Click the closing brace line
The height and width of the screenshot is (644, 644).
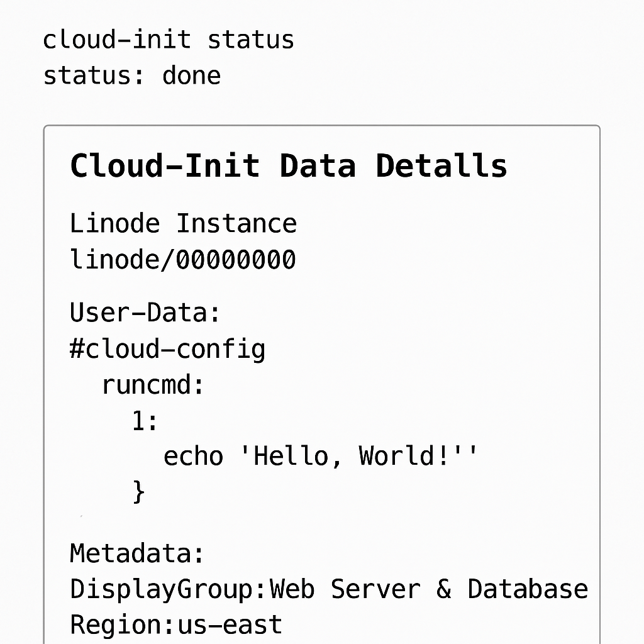[139, 492]
